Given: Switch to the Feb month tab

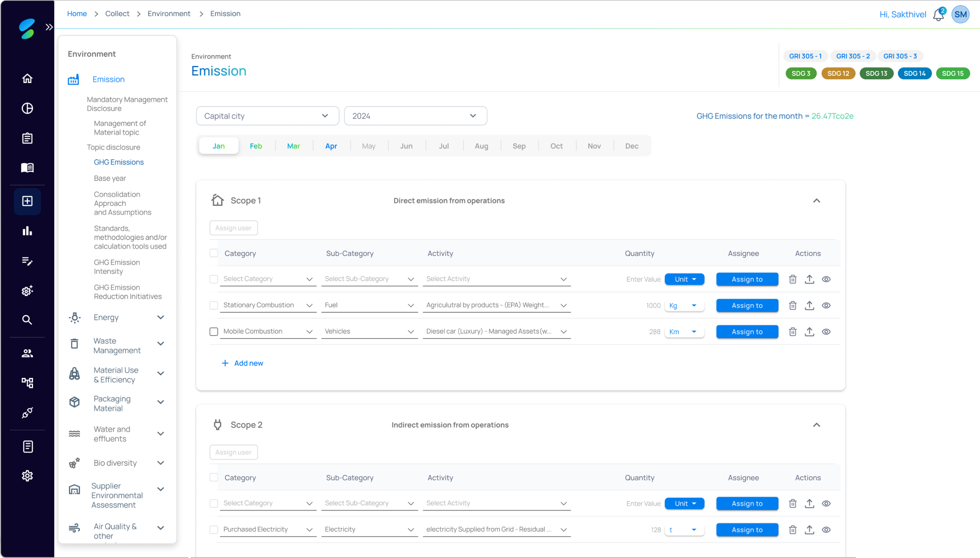Looking at the screenshot, I should tap(256, 146).
